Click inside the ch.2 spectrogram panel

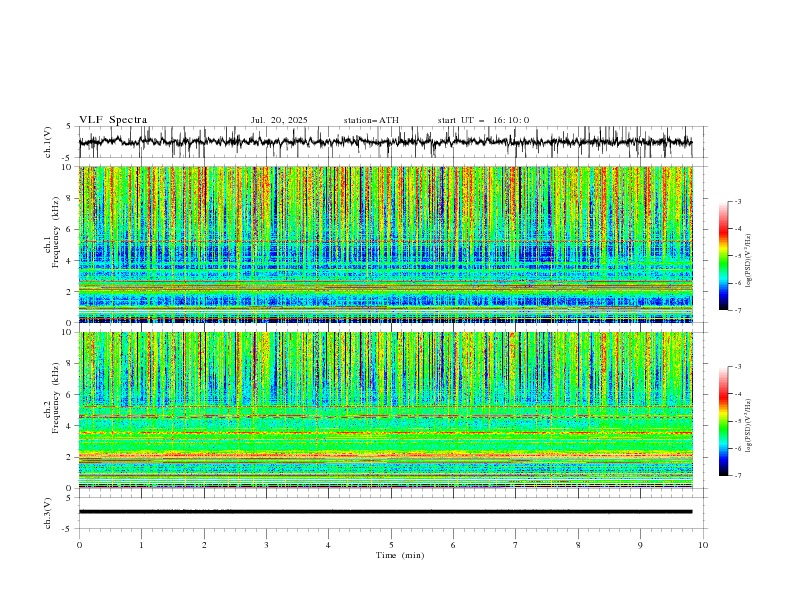pos(386,410)
